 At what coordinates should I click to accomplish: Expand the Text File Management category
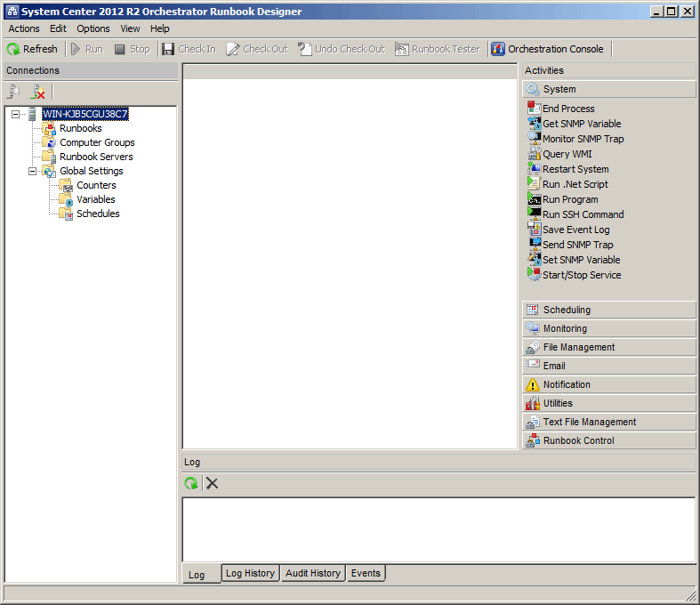coord(609,423)
